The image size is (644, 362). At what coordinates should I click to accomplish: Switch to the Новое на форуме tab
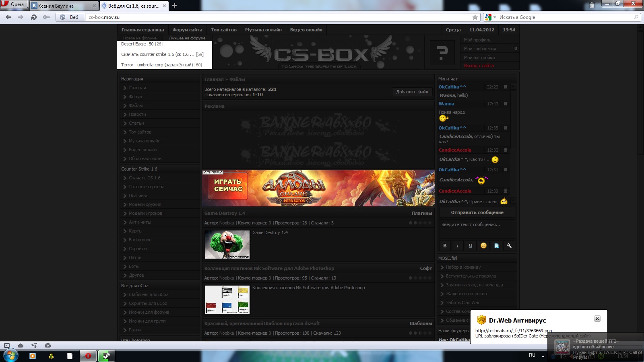point(140,38)
